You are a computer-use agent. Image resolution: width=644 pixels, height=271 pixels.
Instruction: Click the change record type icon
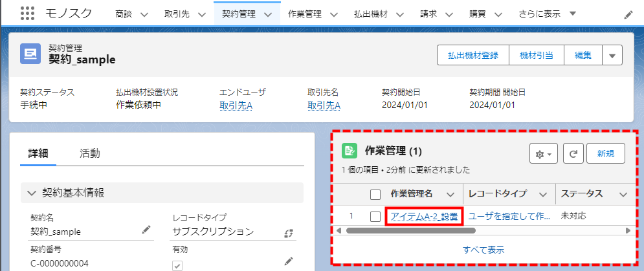coord(289,232)
